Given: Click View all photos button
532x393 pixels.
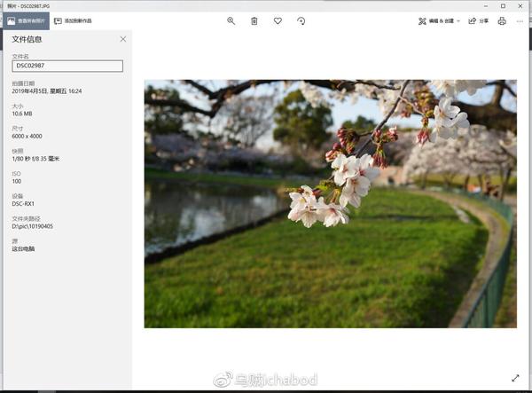Looking at the screenshot, I should (27, 21).
